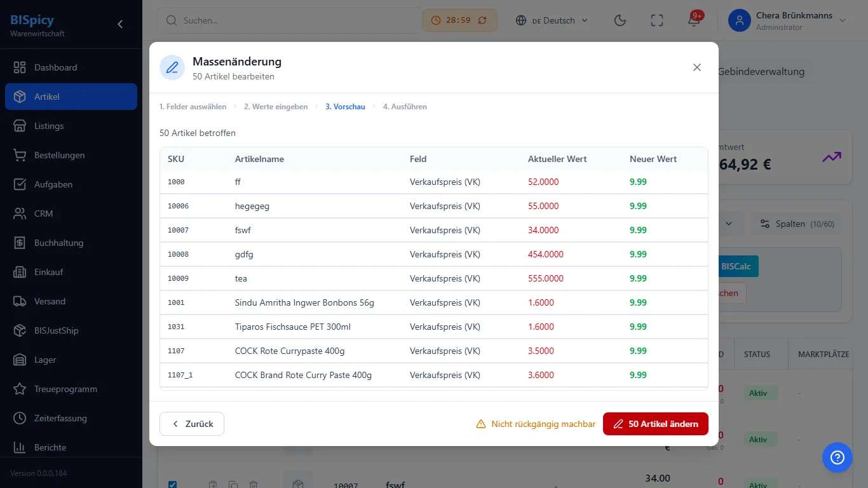Click the Zurück button
The height and width of the screenshot is (488, 868).
click(x=192, y=424)
